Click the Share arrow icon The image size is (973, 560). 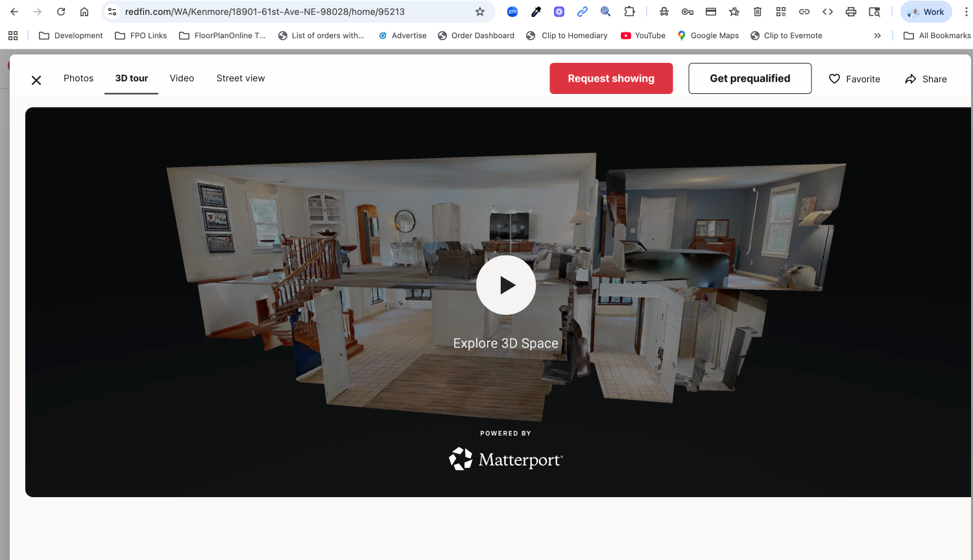[x=911, y=79]
